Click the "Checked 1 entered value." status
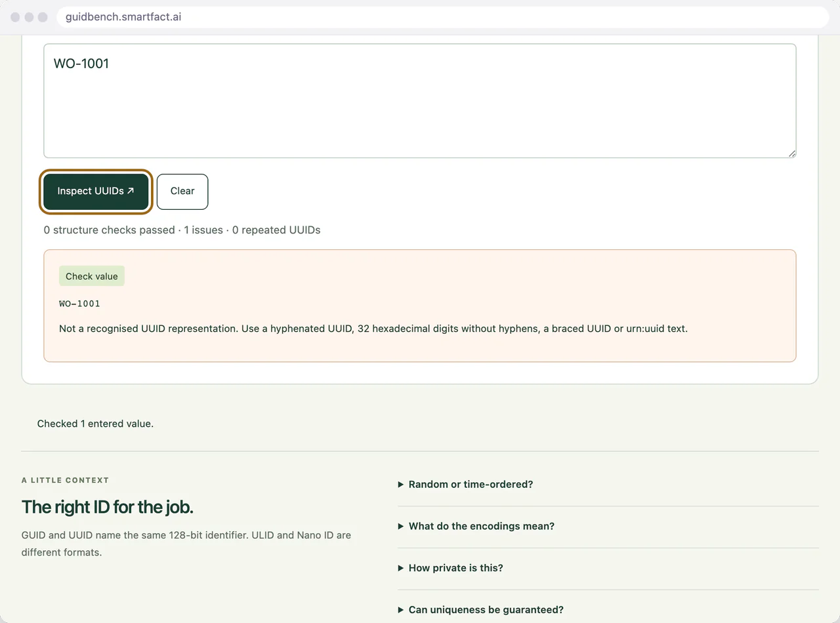Image resolution: width=840 pixels, height=623 pixels. [x=95, y=424]
